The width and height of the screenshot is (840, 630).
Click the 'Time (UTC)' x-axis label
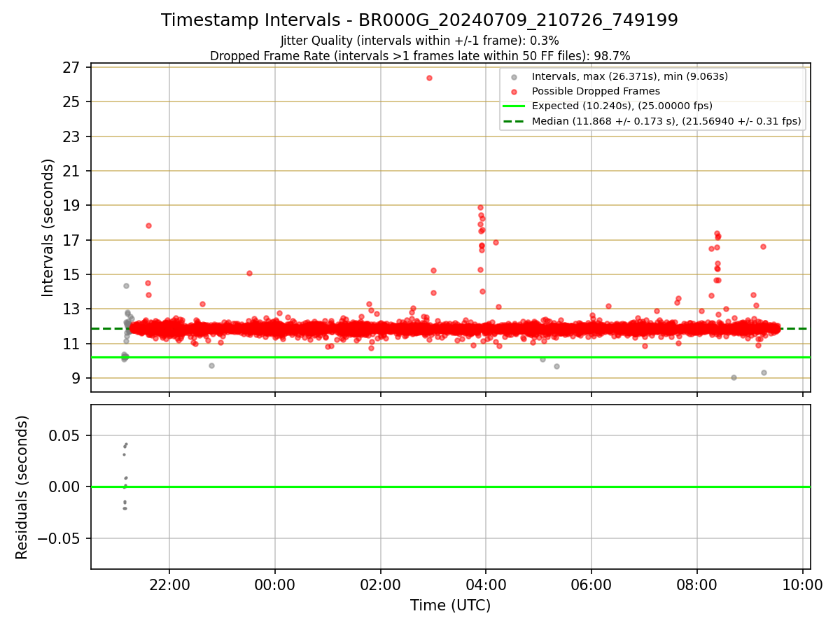450,605
